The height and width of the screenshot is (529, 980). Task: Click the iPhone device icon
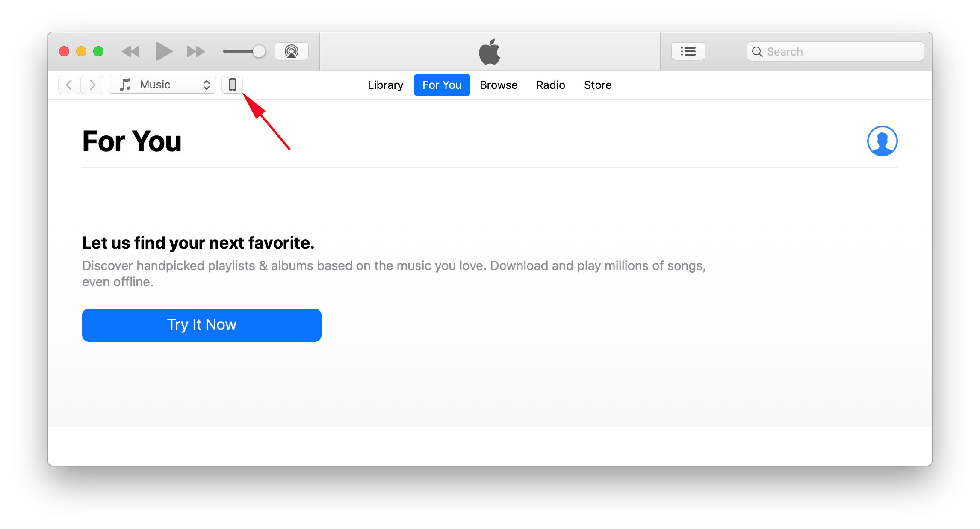click(x=232, y=85)
